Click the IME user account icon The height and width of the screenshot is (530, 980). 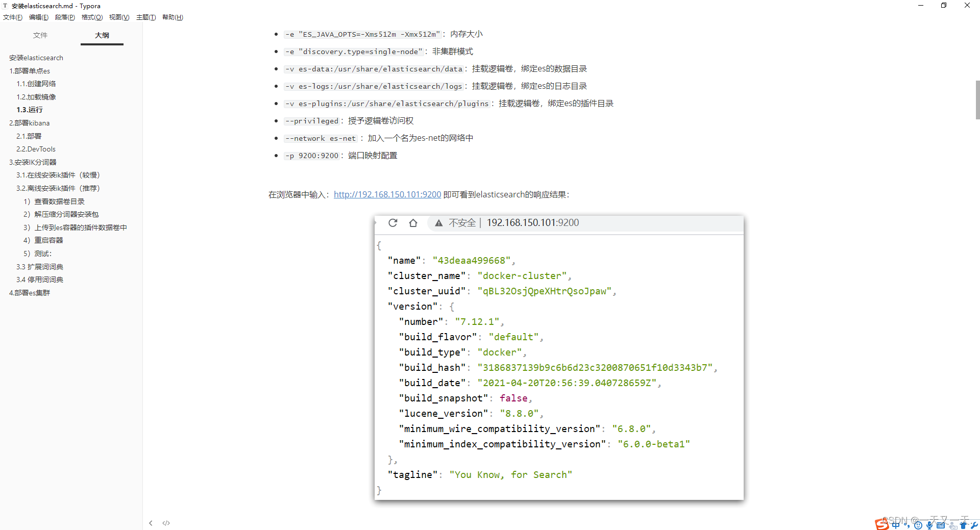952,525
